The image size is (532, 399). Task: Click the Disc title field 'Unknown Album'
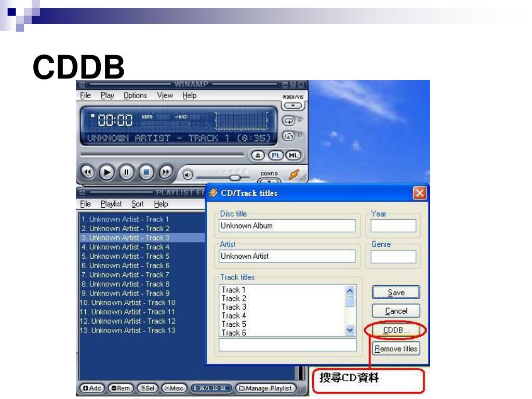(x=287, y=225)
